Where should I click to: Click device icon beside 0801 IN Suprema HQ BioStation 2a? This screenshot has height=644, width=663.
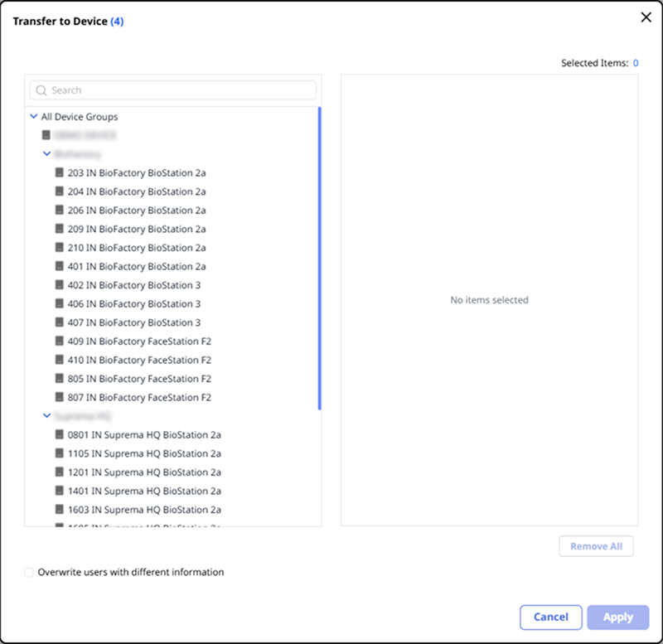coord(60,434)
